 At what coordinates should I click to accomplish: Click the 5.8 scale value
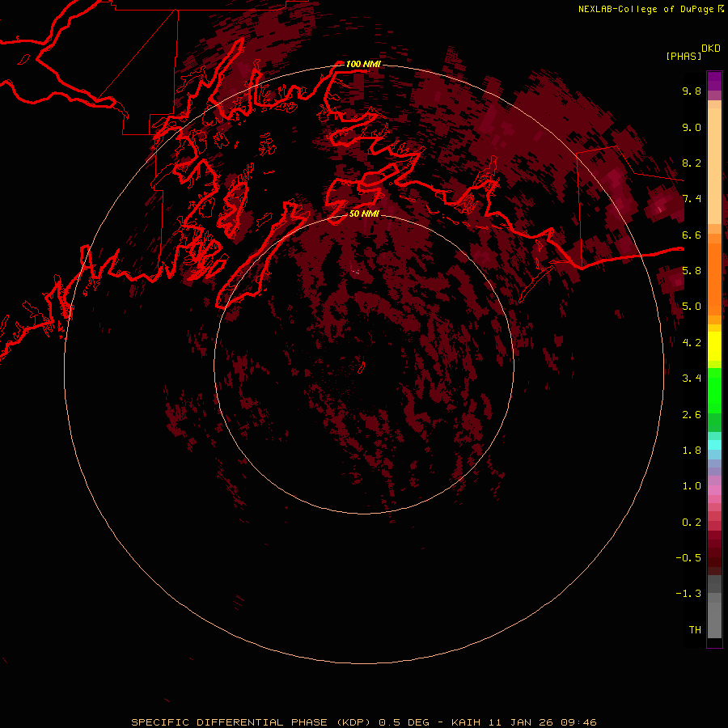(692, 271)
